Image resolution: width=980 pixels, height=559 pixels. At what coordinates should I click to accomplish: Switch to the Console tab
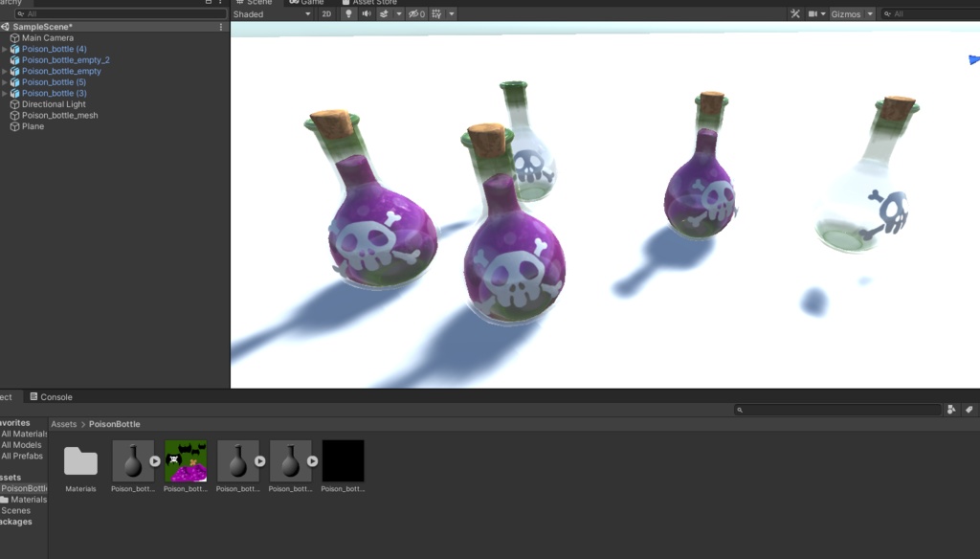tap(52, 396)
